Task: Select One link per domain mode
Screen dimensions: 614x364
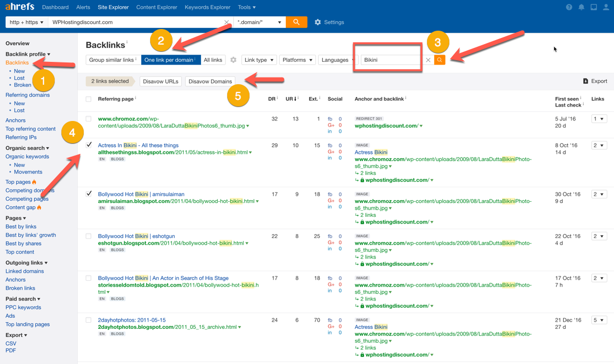Action: pos(171,60)
